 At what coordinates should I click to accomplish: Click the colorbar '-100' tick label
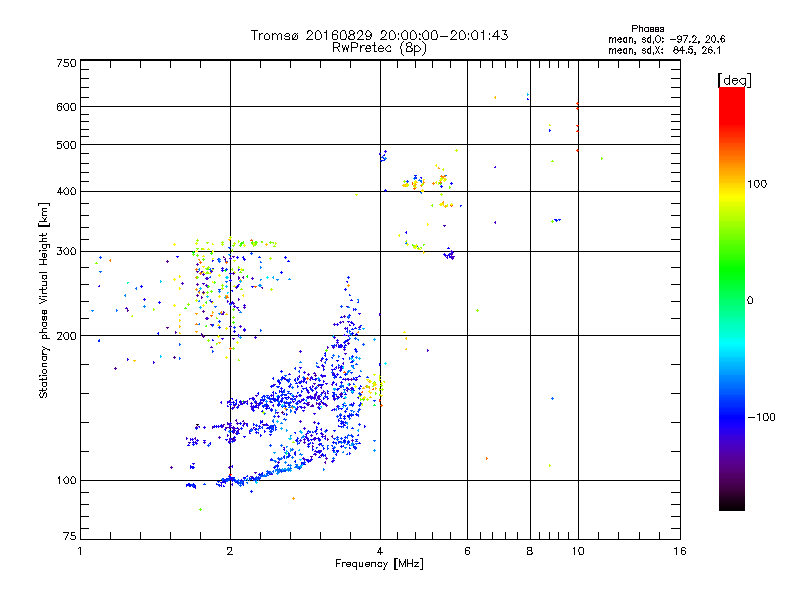point(761,417)
